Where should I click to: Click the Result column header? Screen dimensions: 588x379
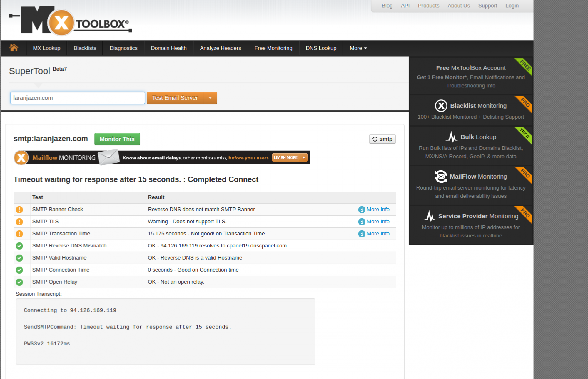[156, 197]
